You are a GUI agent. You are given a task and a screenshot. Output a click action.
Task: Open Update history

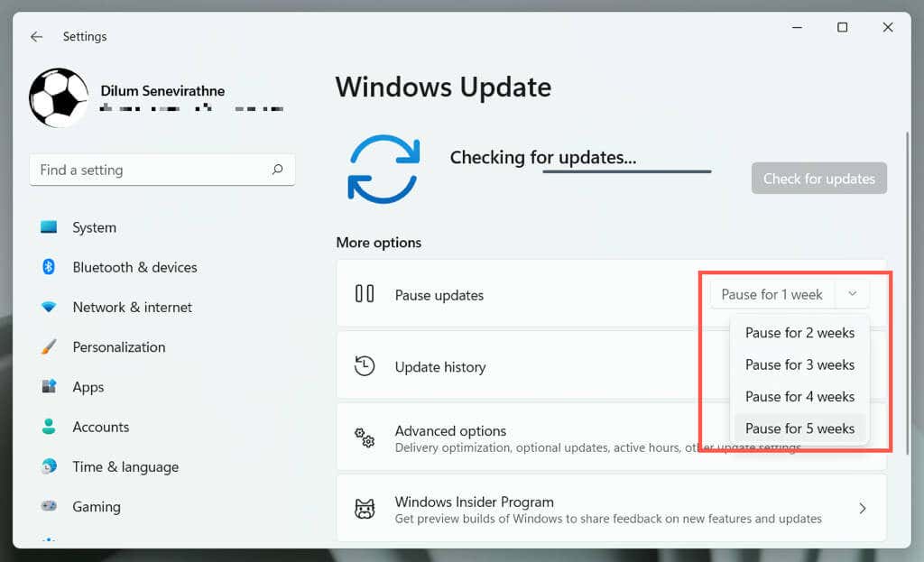(x=441, y=366)
